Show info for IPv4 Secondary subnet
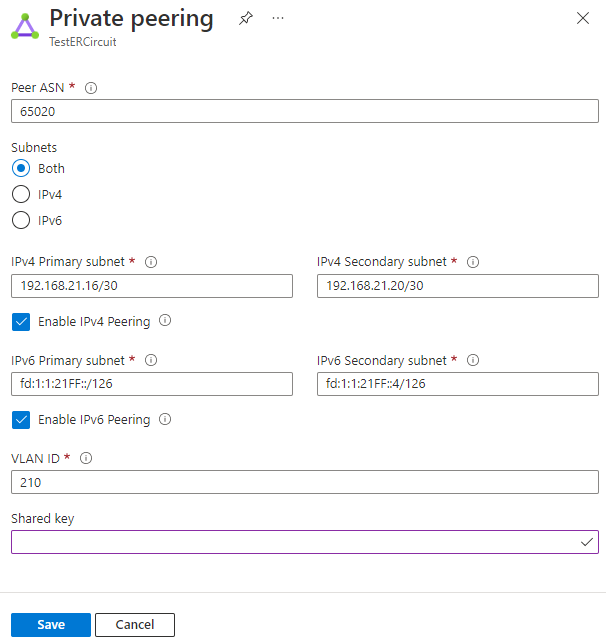 point(473,262)
